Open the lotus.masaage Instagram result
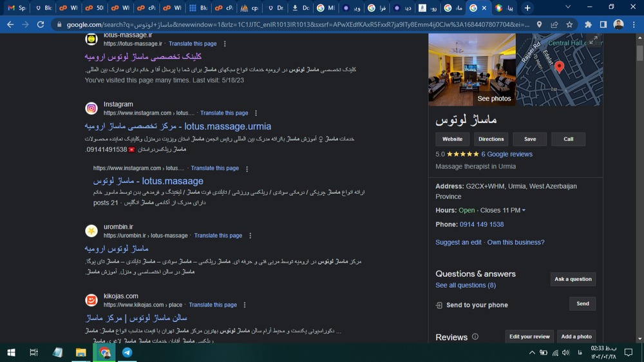Image resolution: width=644 pixels, height=362 pixels. 148,181
